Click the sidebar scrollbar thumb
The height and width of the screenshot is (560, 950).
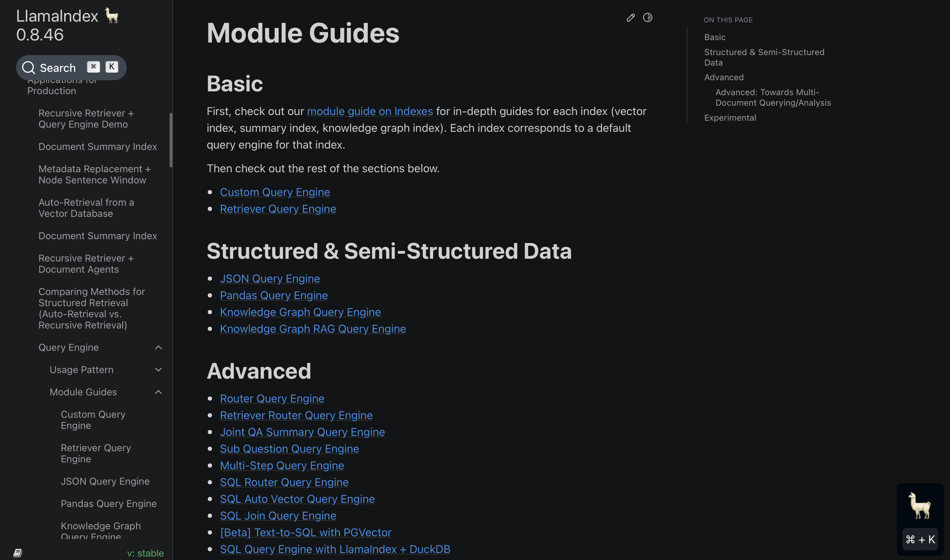(171, 139)
